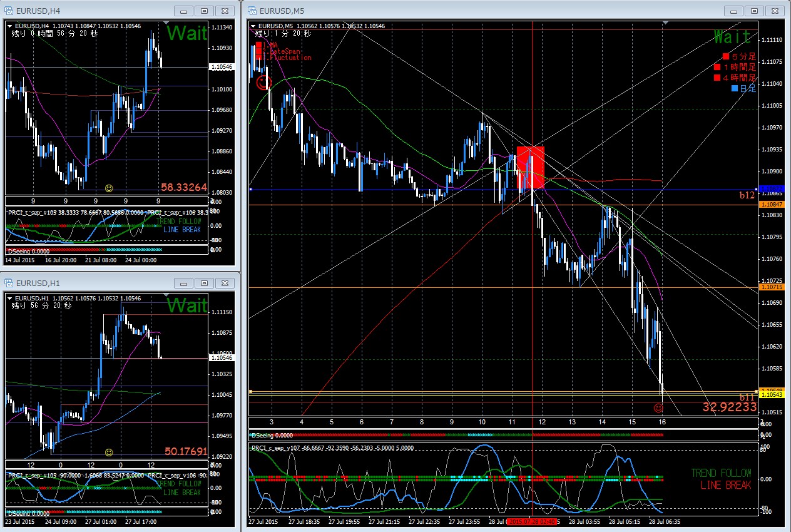Screen dimensions: 791x532
Task: Click the chart shift triangle in M5 chart
Action: [665, 23]
